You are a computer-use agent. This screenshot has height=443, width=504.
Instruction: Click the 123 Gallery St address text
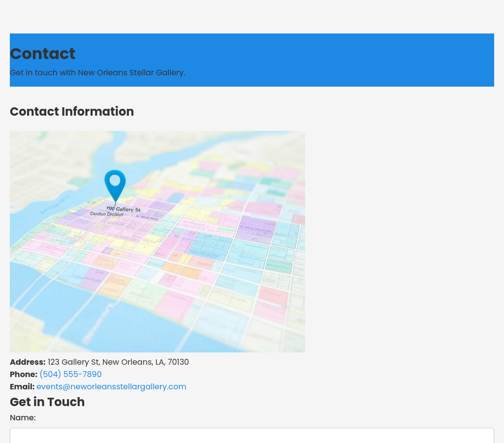[118, 362]
